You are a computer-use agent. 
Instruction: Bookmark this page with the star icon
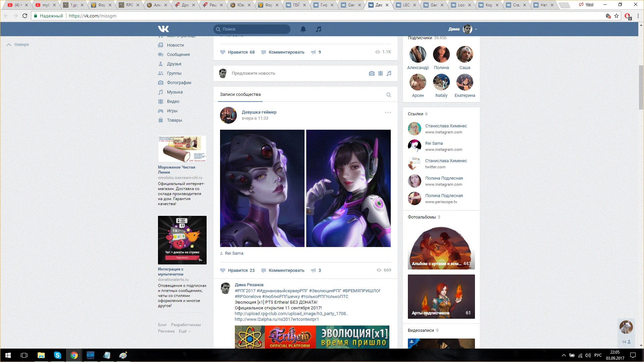pos(616,16)
